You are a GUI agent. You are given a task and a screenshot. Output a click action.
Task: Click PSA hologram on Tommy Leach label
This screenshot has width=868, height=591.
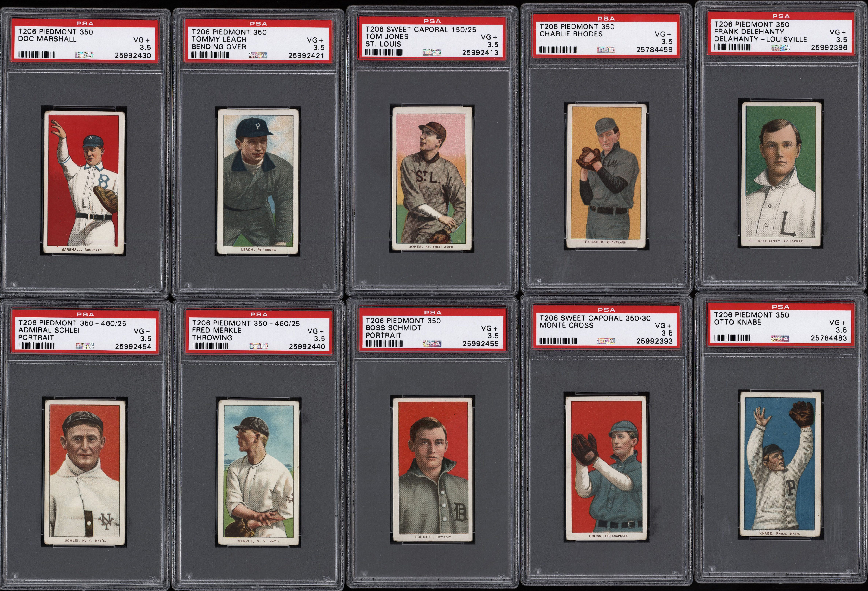pyautogui.click(x=258, y=55)
